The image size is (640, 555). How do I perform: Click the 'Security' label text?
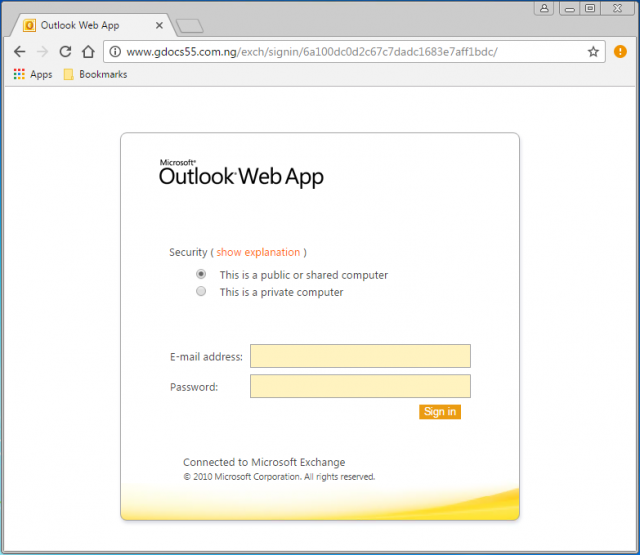188,252
